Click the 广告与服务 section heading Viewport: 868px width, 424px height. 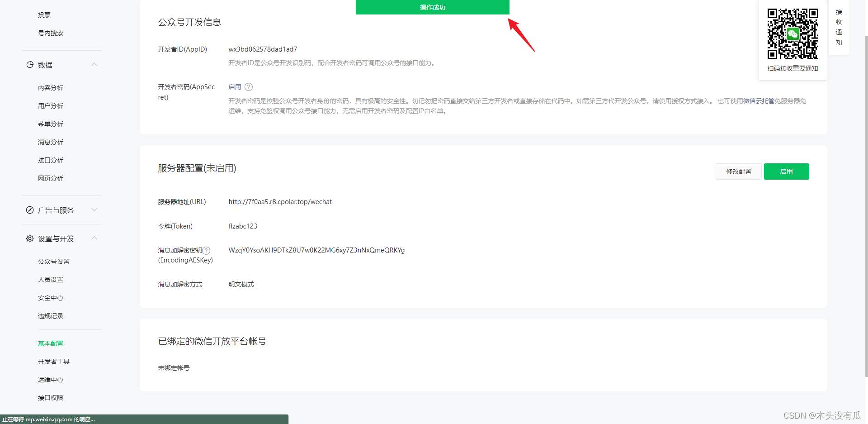click(x=56, y=210)
